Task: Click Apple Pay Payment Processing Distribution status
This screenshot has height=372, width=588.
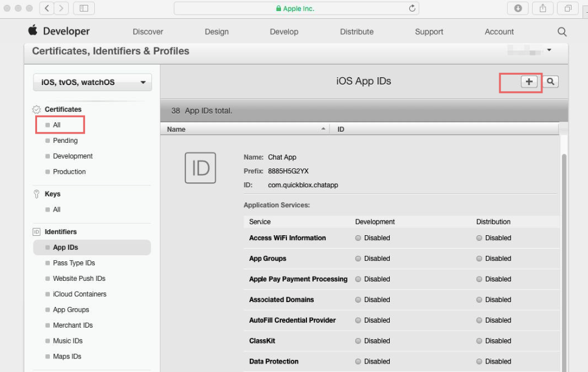Action: pos(479,280)
